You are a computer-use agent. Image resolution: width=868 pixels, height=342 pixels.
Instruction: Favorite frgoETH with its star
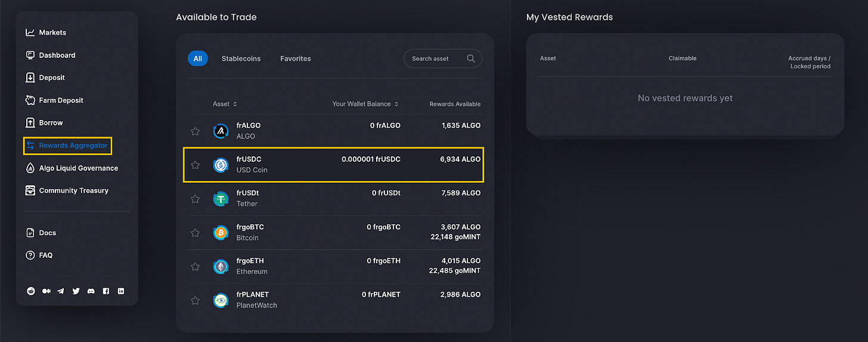(x=195, y=266)
